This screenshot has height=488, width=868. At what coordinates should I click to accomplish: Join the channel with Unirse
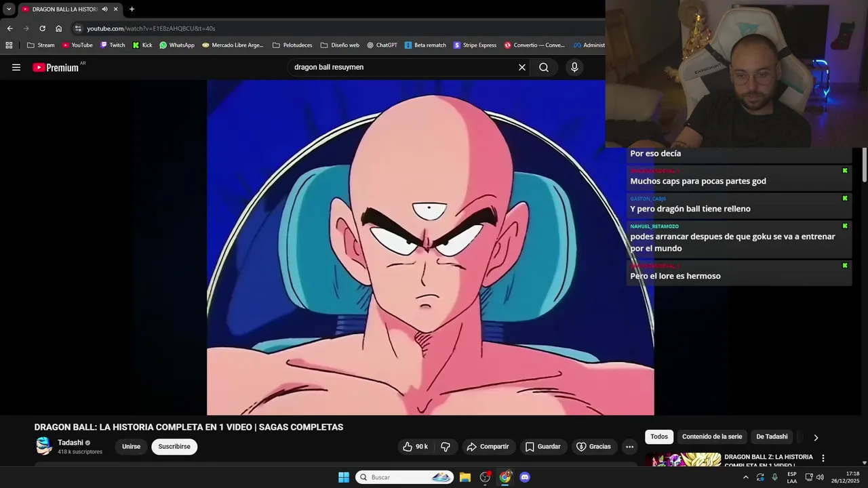tap(131, 447)
